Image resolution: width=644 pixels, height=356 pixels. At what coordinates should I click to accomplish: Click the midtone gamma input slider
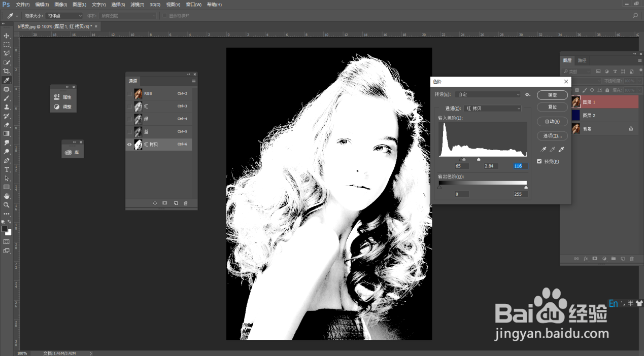[464, 159]
